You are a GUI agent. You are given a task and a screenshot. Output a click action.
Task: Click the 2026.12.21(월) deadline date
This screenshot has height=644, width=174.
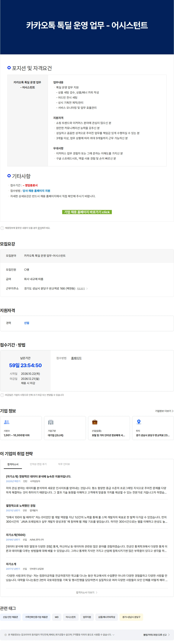(30, 379)
